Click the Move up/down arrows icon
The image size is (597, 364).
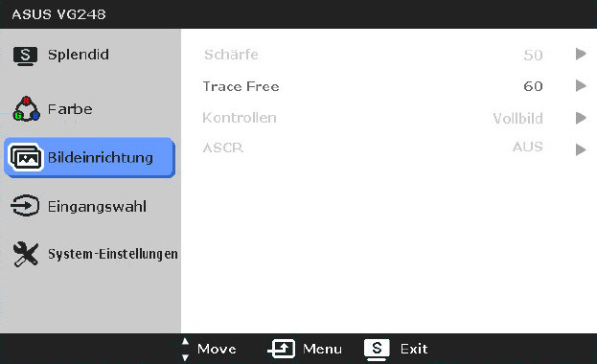point(185,349)
